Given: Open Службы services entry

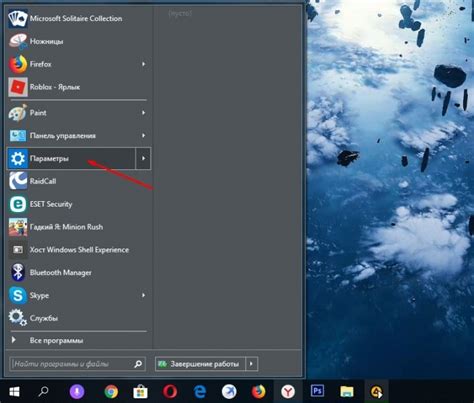Looking at the screenshot, I should tap(77, 318).
